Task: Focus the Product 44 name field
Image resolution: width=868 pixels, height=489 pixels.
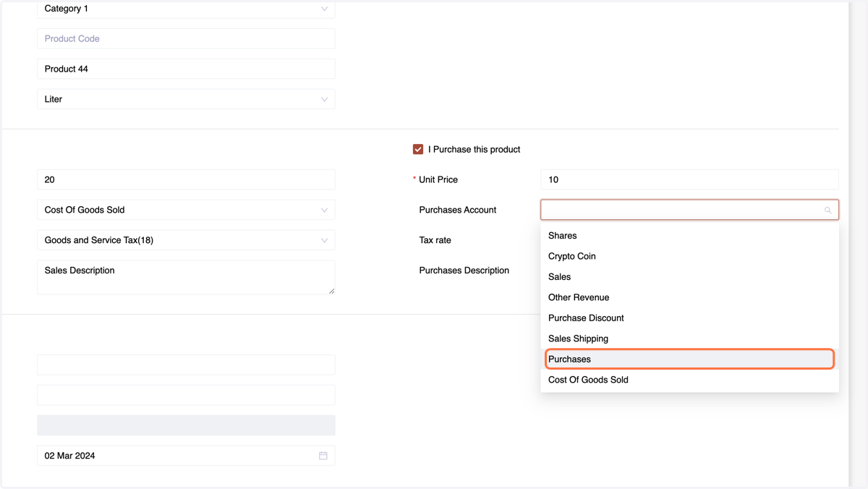Action: [186, 69]
